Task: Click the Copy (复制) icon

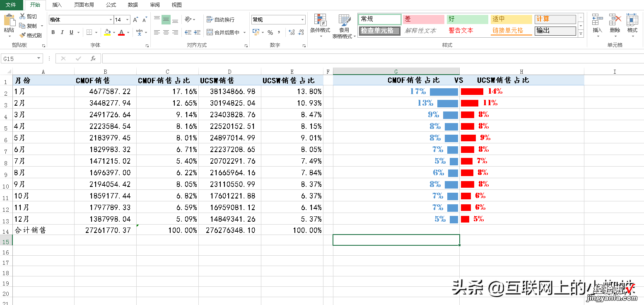Action: click(x=22, y=26)
